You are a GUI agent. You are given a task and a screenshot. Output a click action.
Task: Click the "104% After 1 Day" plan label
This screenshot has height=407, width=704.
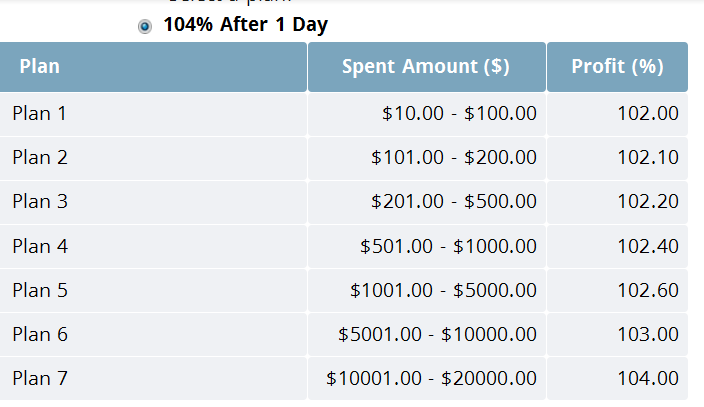pos(245,25)
